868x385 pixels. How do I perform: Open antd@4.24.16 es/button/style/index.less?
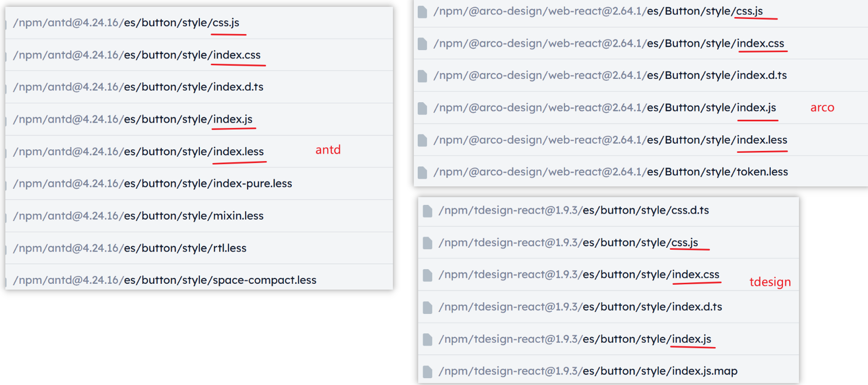[x=139, y=152]
